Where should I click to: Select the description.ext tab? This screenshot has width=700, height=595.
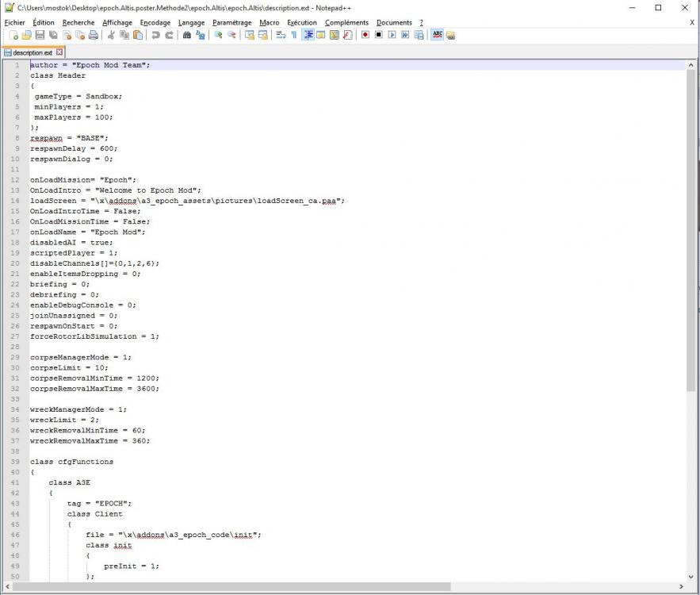point(32,52)
